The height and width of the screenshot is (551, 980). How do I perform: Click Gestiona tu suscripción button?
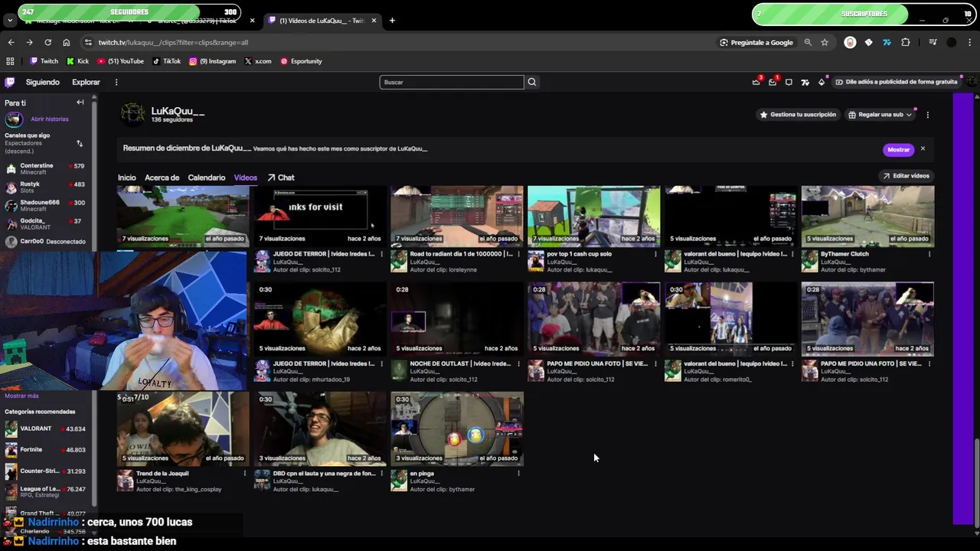pos(798,115)
